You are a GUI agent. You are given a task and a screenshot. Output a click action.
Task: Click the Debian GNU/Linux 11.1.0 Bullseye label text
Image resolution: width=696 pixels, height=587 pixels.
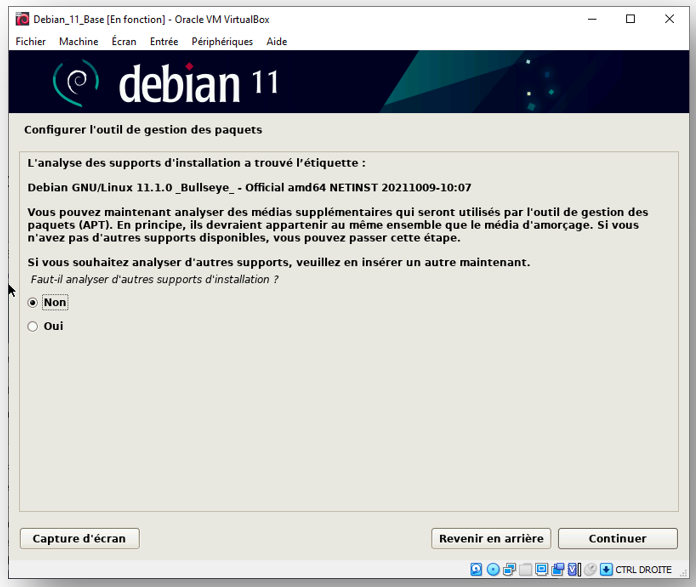(x=249, y=187)
